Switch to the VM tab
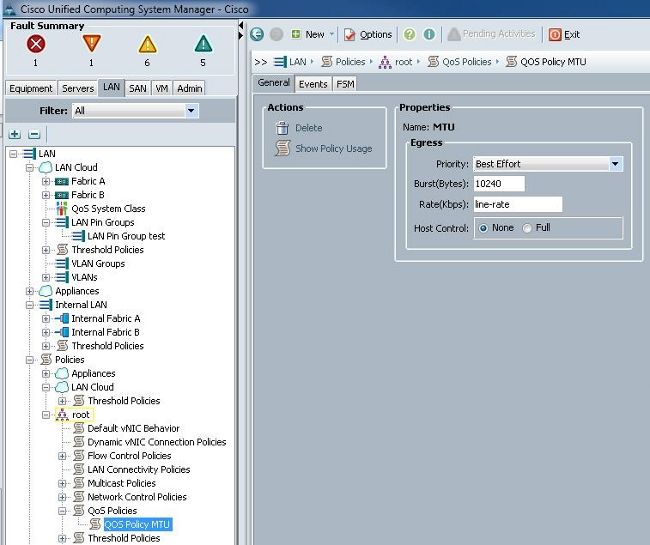 (x=162, y=88)
